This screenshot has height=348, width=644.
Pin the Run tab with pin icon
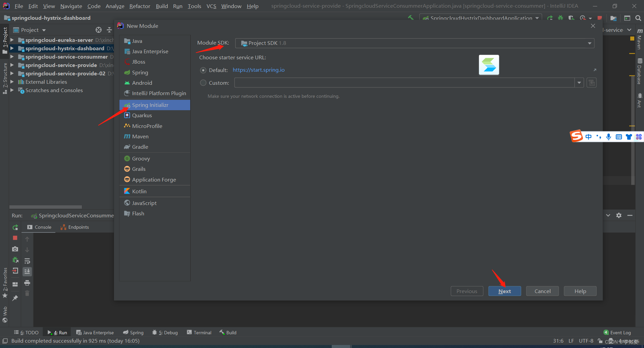(15, 298)
